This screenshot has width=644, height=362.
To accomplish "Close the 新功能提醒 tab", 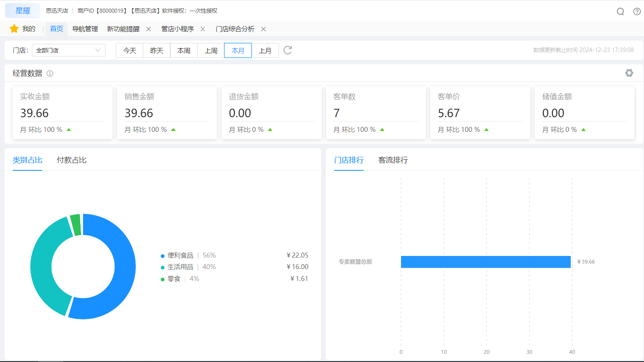I will (149, 29).
